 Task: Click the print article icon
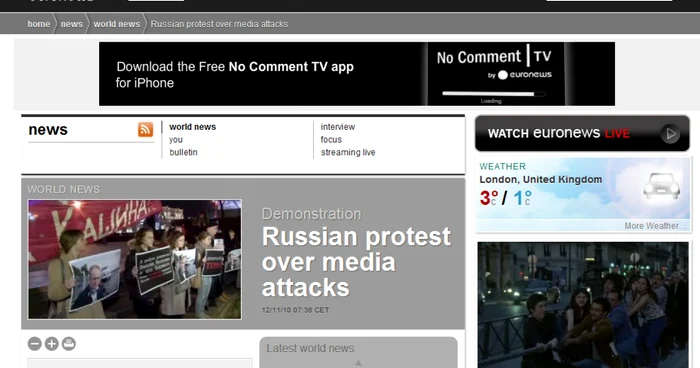(69, 344)
